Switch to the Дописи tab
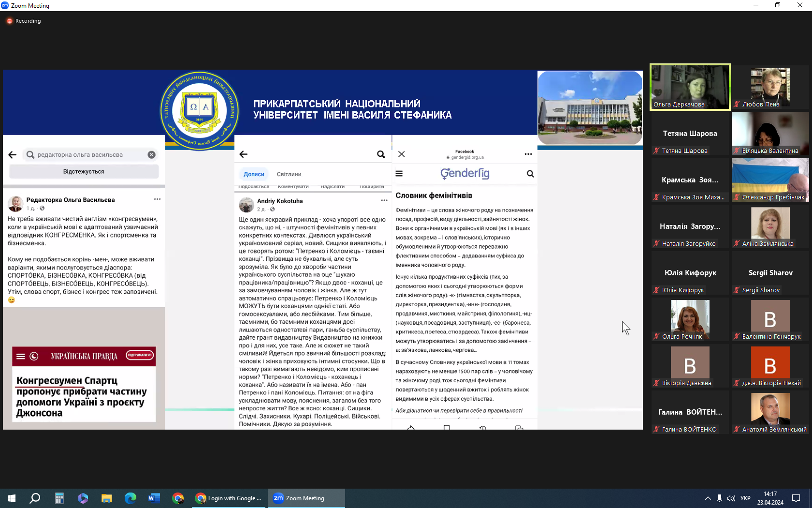812x508 pixels. (x=254, y=174)
